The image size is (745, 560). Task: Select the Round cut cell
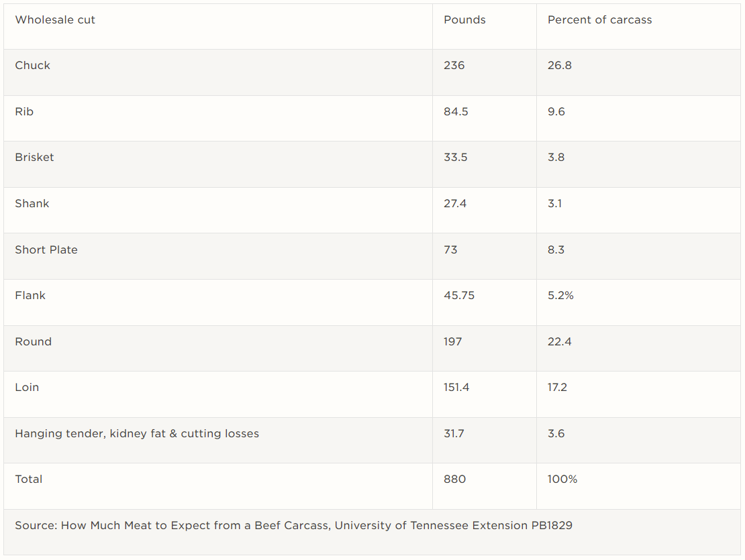pyautogui.click(x=33, y=342)
